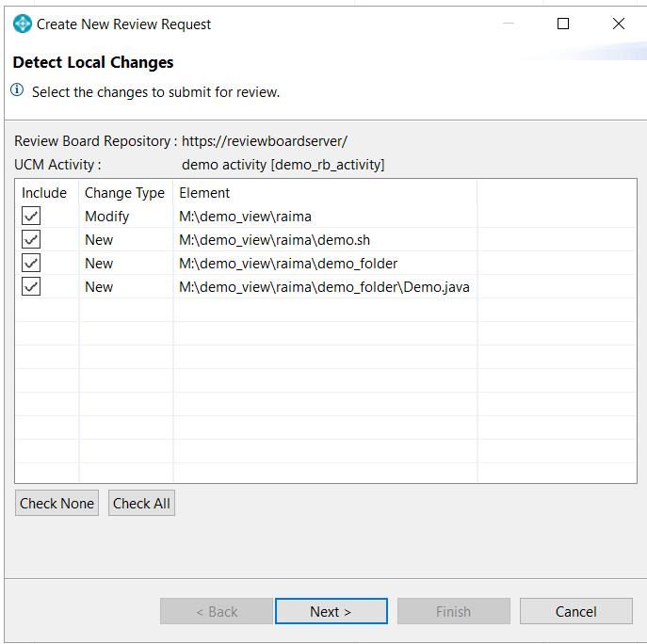Maximize the Create New Review Request dialog

coord(563,24)
